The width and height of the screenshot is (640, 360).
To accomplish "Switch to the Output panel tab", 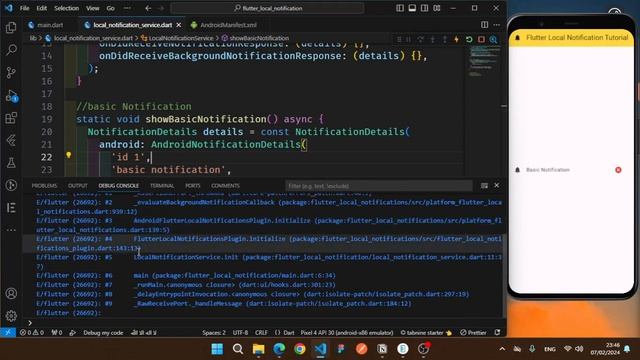I will [x=78, y=186].
